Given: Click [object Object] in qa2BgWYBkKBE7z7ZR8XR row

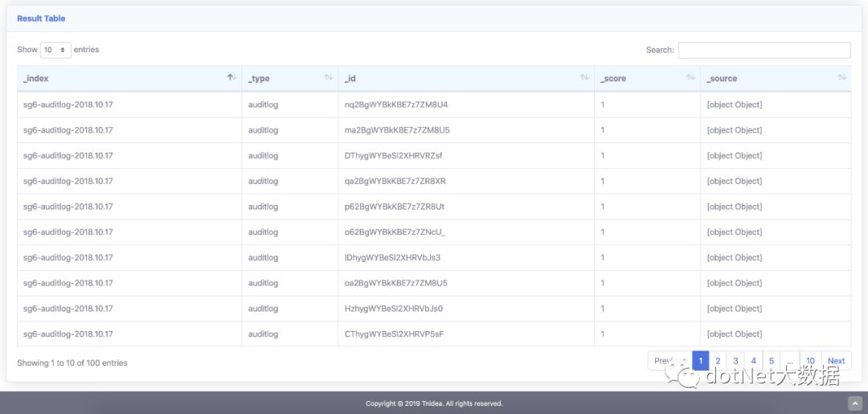Looking at the screenshot, I should tap(734, 181).
